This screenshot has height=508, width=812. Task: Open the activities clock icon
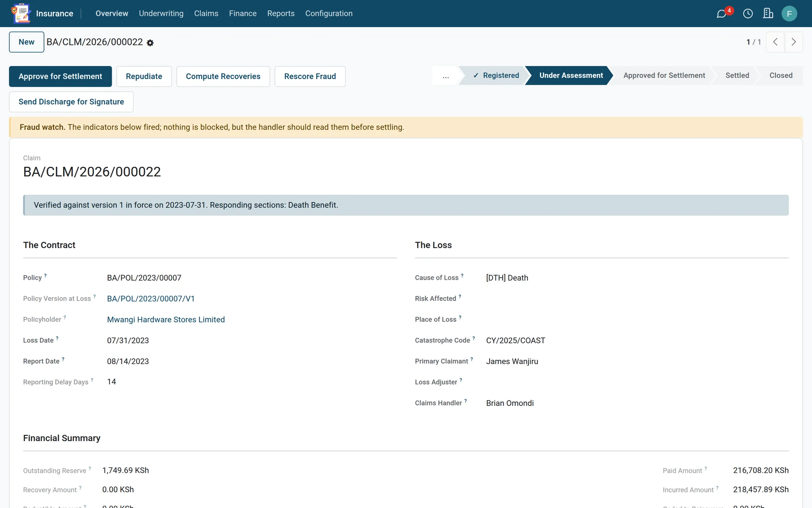748,14
